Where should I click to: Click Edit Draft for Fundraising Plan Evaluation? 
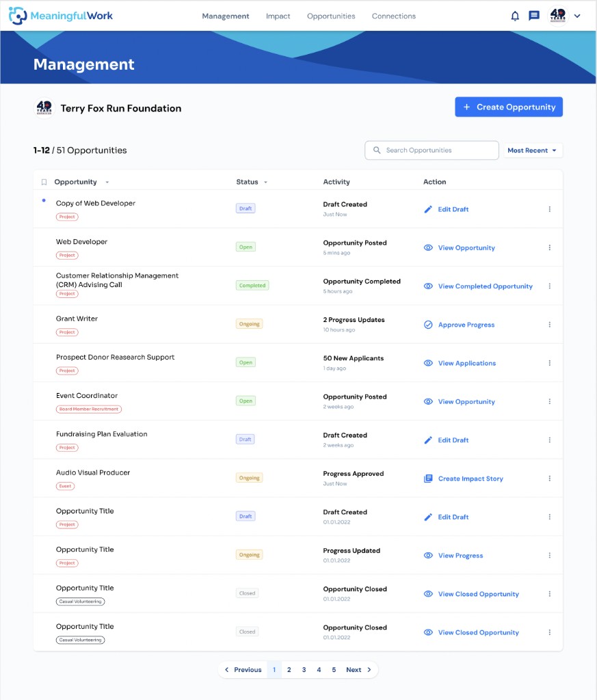click(446, 440)
